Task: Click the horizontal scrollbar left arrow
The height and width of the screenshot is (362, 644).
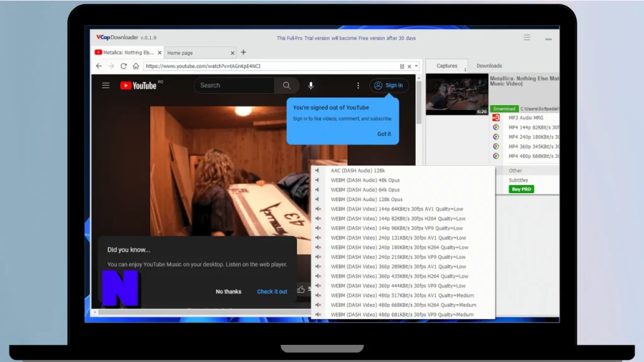Action: point(95,312)
